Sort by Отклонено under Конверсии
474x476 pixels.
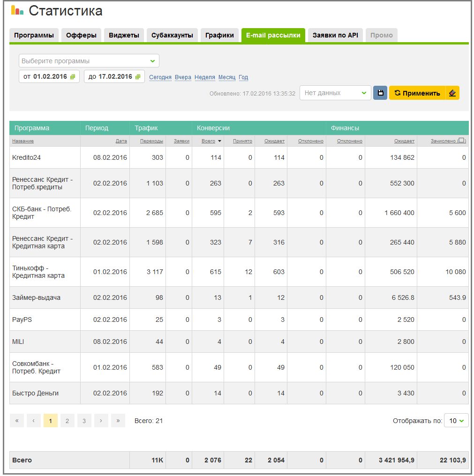[x=311, y=141]
